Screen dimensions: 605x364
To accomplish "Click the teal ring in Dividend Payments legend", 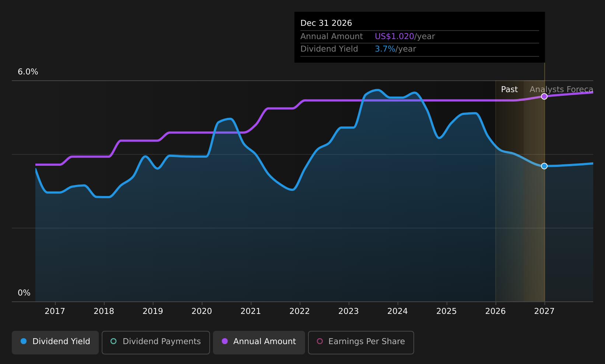I will click(x=113, y=341).
